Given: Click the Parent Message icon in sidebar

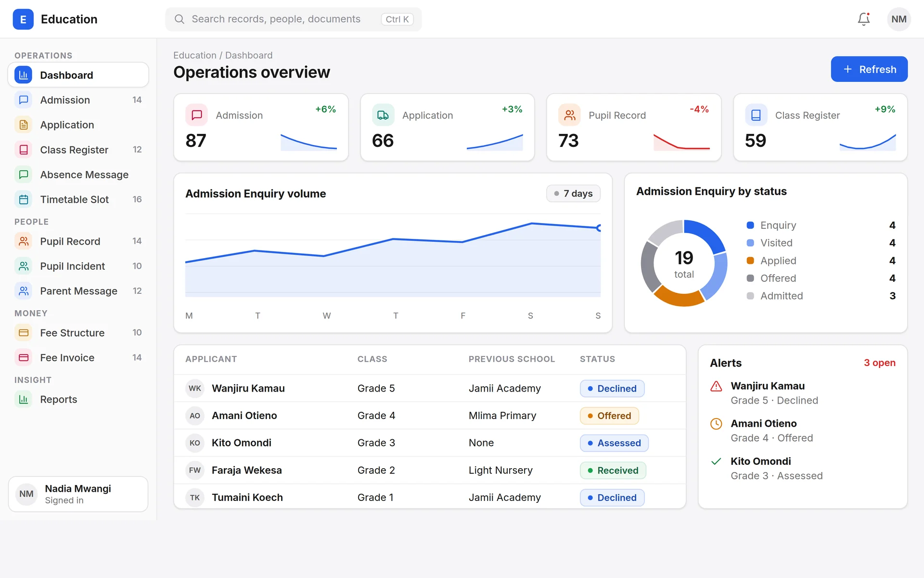Looking at the screenshot, I should click(x=24, y=291).
